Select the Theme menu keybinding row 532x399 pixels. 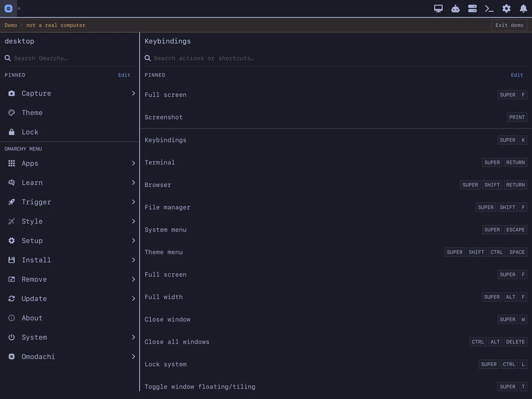[336, 252]
